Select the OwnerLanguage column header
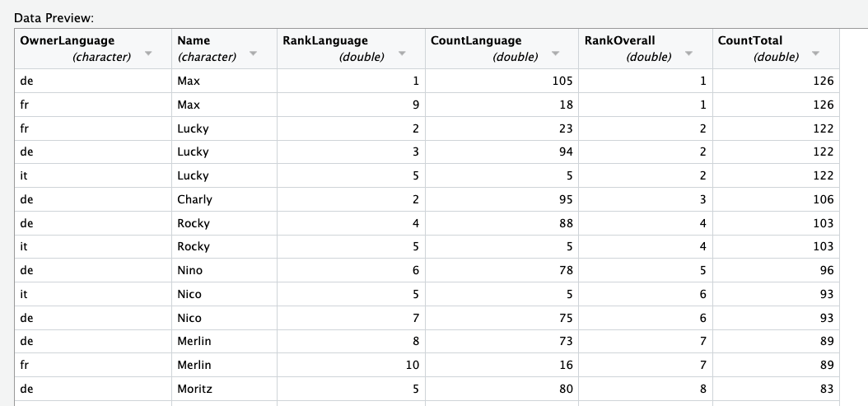This screenshot has height=406, width=868. [68, 40]
